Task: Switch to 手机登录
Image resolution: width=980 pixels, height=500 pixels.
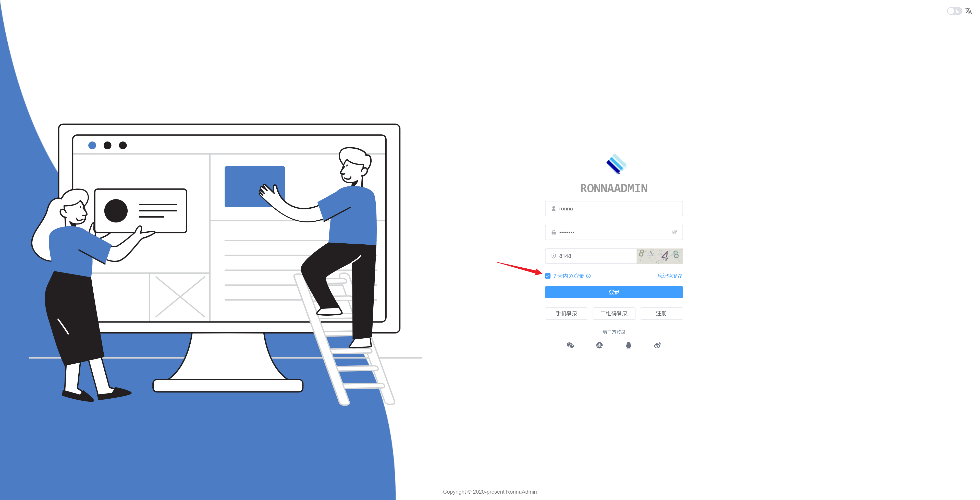Action: (567, 313)
